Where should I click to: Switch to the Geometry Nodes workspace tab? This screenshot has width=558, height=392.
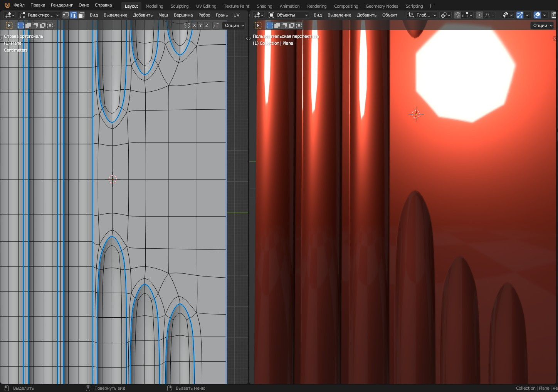(x=382, y=6)
